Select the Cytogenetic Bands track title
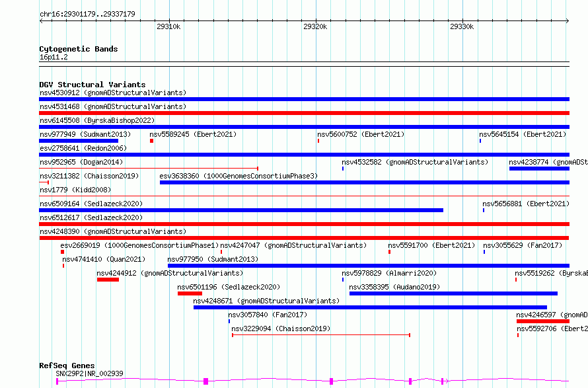The height and width of the screenshot is (388, 588). 79,49
